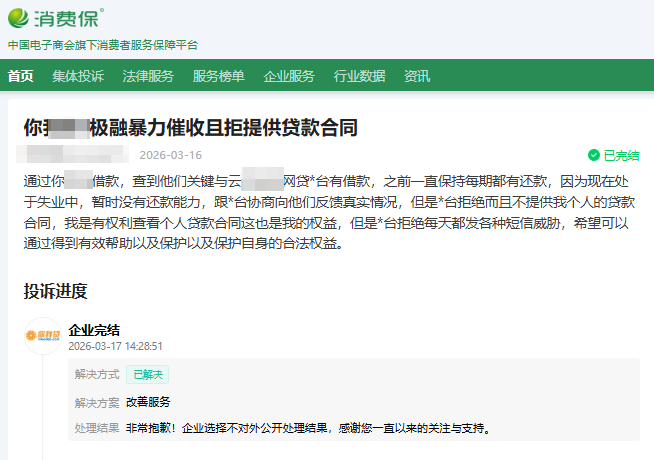This screenshot has width=654, height=460.
Task: Switch to the 服务榜单 page
Action: pos(218,76)
